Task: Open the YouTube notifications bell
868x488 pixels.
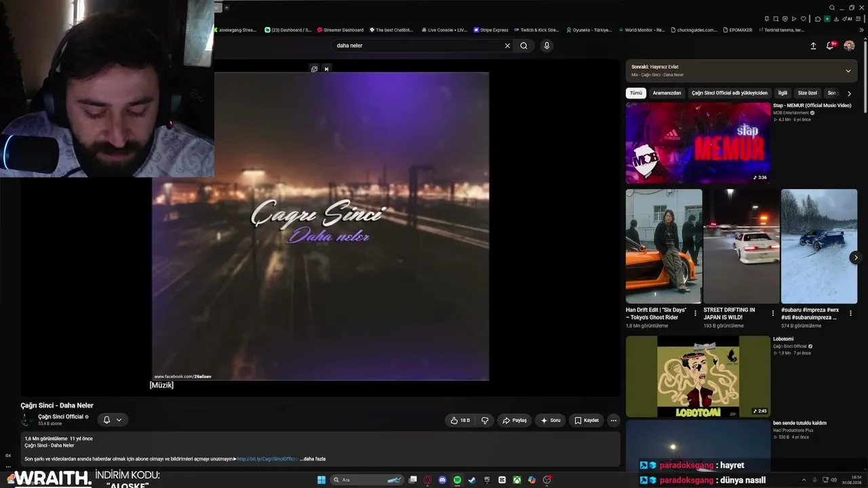Action: click(830, 46)
